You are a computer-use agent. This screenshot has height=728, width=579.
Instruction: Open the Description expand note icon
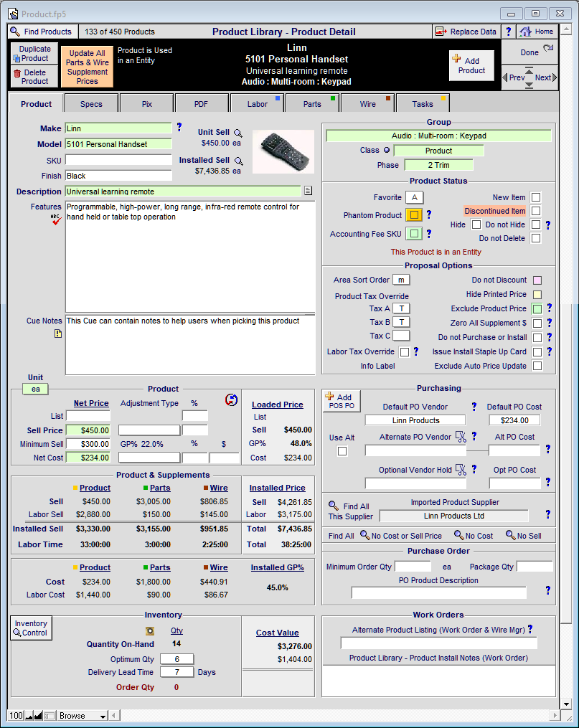(x=308, y=191)
